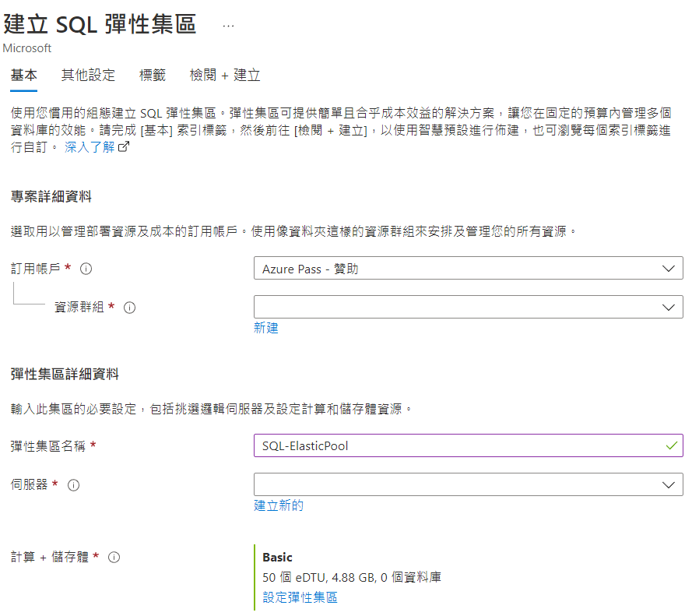
Task: Open the 深入了解 link
Action: pyautogui.click(x=89, y=146)
